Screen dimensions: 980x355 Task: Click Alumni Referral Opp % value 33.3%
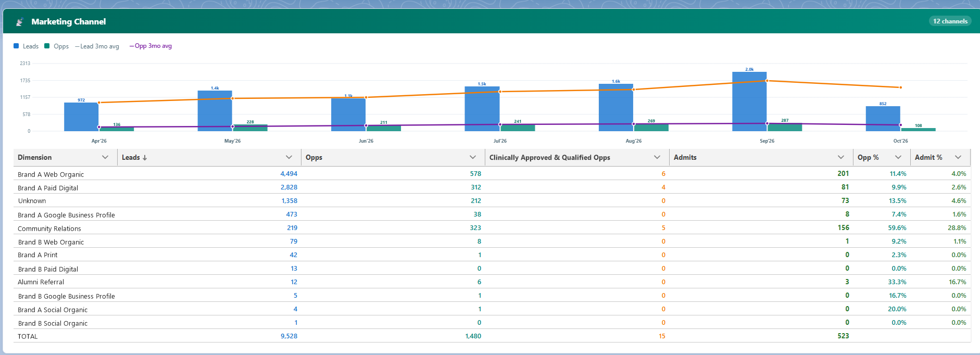click(x=897, y=282)
